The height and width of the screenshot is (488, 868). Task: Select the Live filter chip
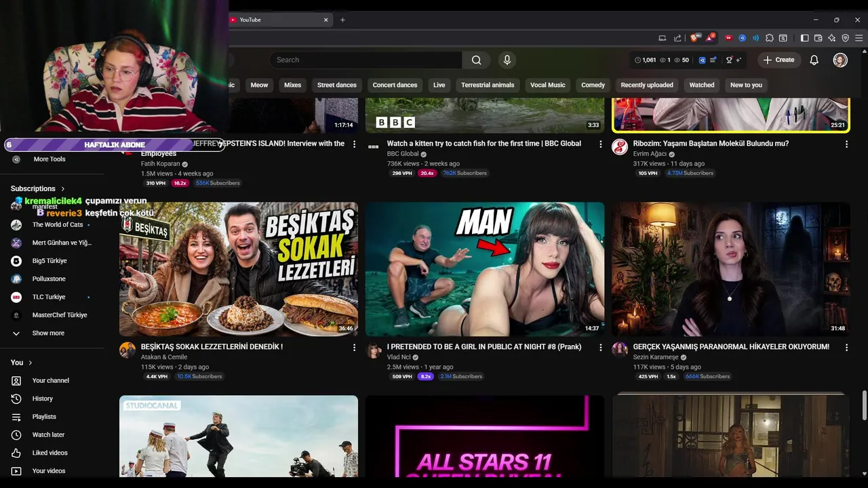(x=439, y=85)
